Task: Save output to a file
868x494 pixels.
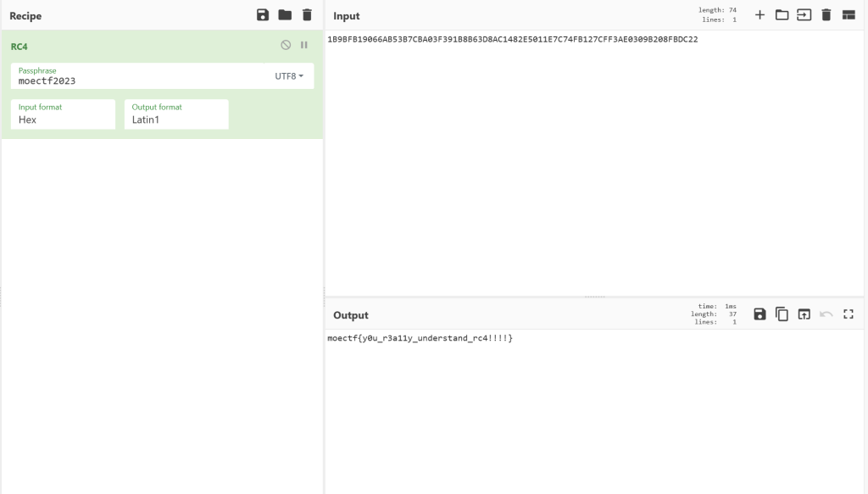Action: pos(759,314)
